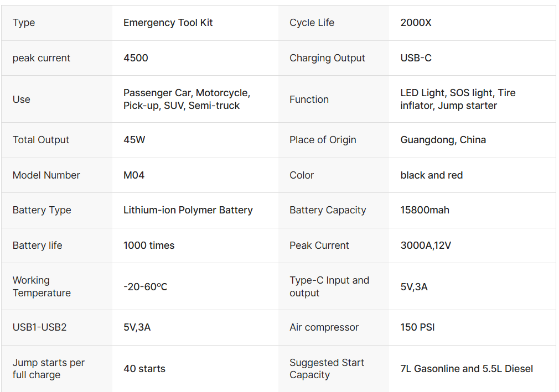Viewport: 559px width, 392px height.
Task: Select the '15800mah' battery capacity value
Action: [425, 210]
